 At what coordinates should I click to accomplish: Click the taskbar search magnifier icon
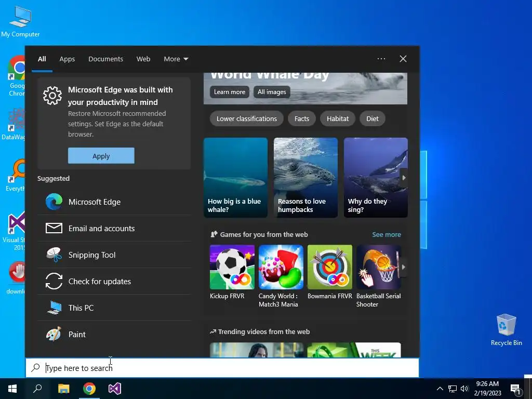coord(37,389)
